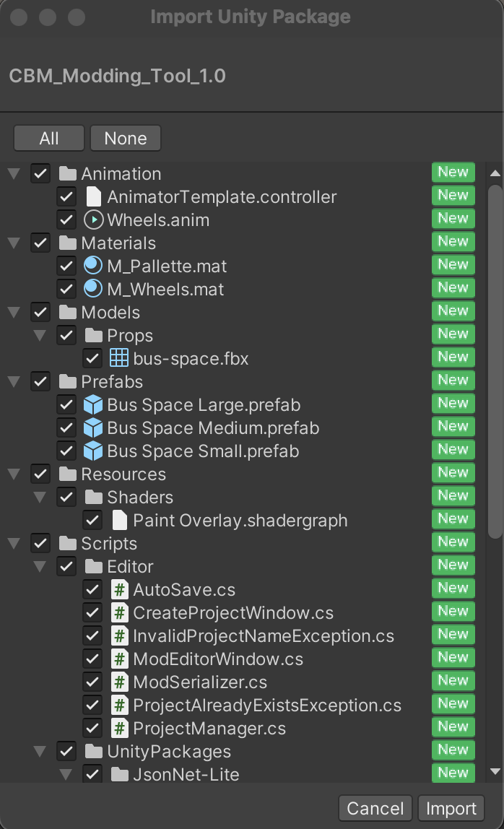
Task: Collapse the Shaders subfolder arrow
Action: [39, 498]
